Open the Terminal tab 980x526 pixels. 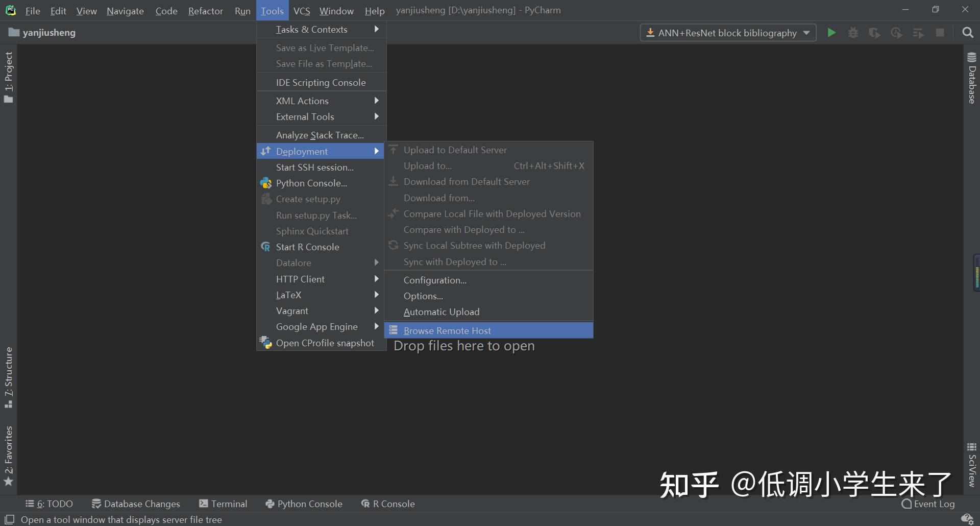(223, 504)
